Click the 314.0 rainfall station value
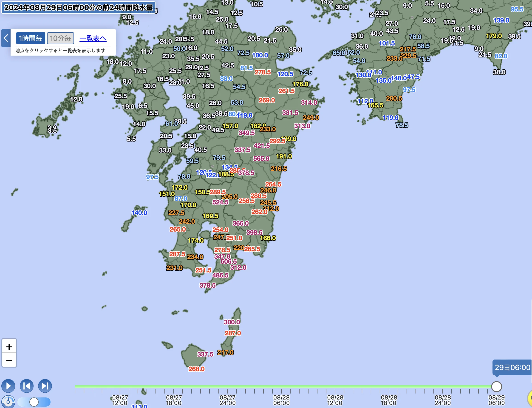532x408 pixels. 309,102
